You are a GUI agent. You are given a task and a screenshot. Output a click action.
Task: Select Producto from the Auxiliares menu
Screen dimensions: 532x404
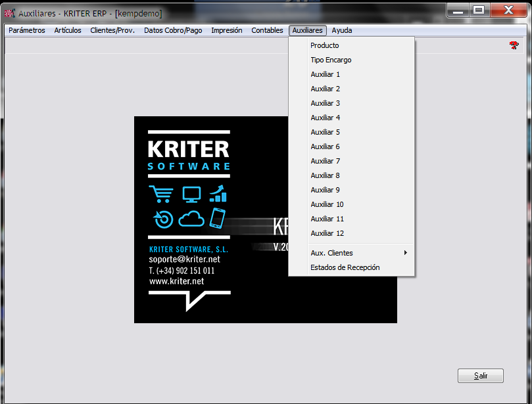point(352,45)
